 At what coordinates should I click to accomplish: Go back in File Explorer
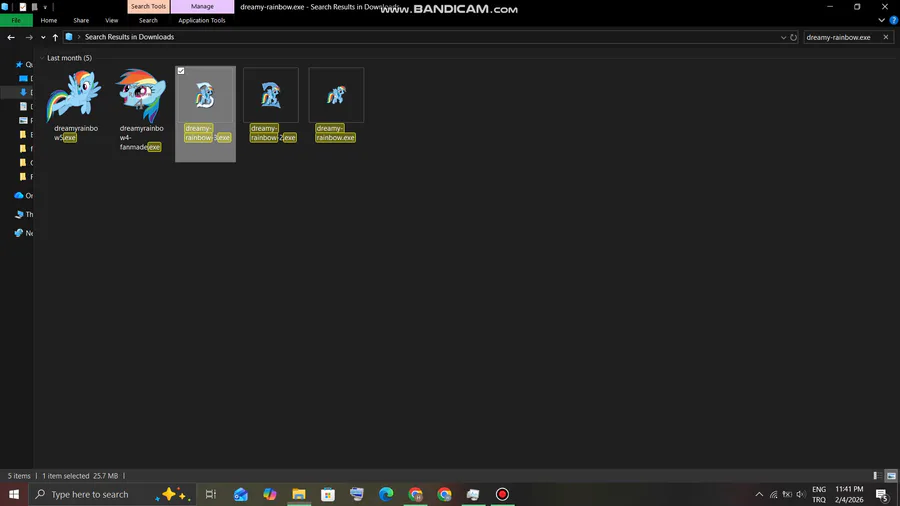click(11, 37)
